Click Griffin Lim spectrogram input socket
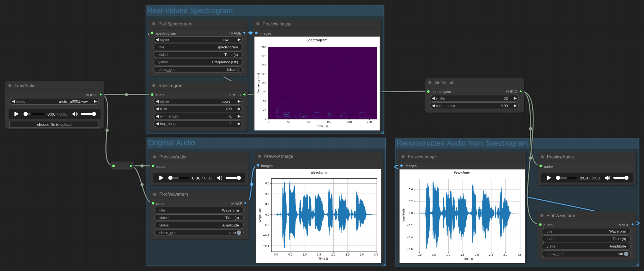Image resolution: width=644 pixels, height=271 pixels. [x=428, y=92]
